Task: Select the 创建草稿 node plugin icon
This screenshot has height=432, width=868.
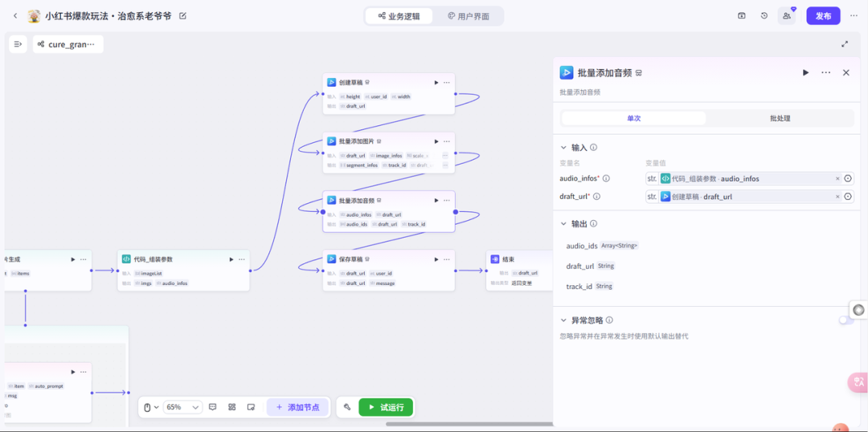Action: (331, 83)
